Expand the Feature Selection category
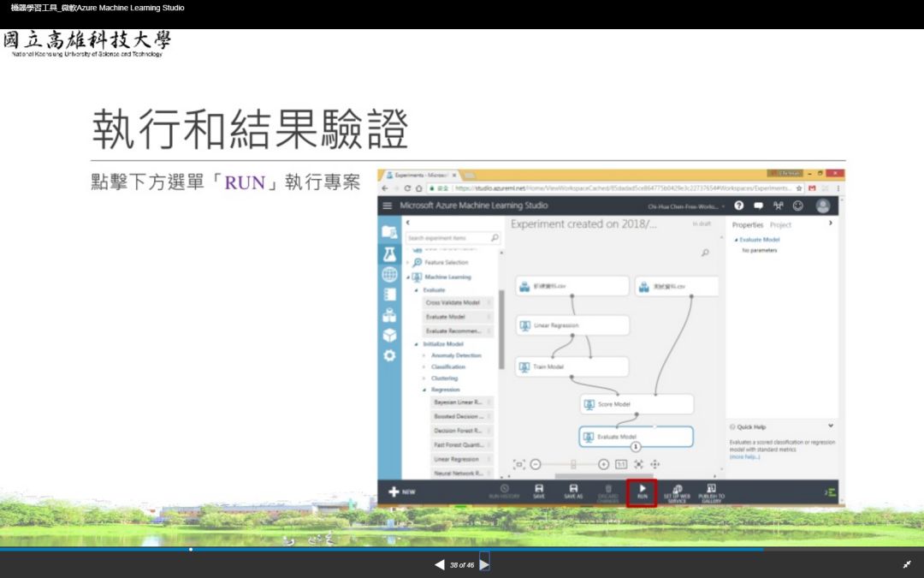This screenshot has height=578, width=924. [407, 263]
